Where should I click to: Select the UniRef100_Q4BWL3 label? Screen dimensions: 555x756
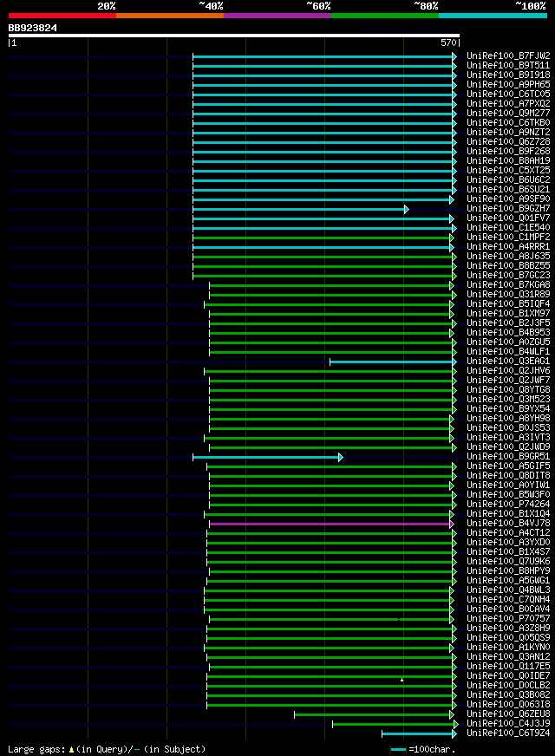click(x=508, y=590)
